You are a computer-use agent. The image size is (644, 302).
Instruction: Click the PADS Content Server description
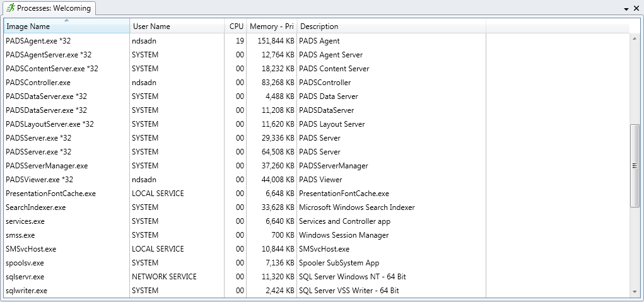(x=334, y=69)
